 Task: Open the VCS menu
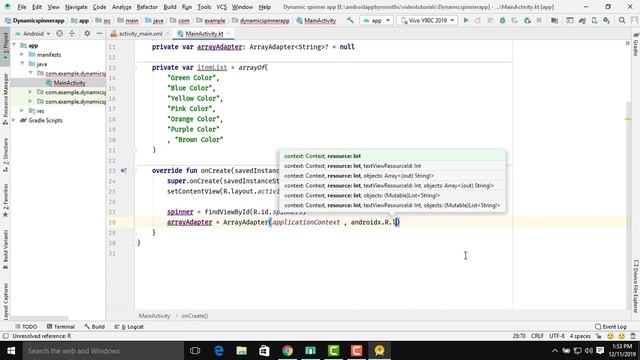click(221, 7)
